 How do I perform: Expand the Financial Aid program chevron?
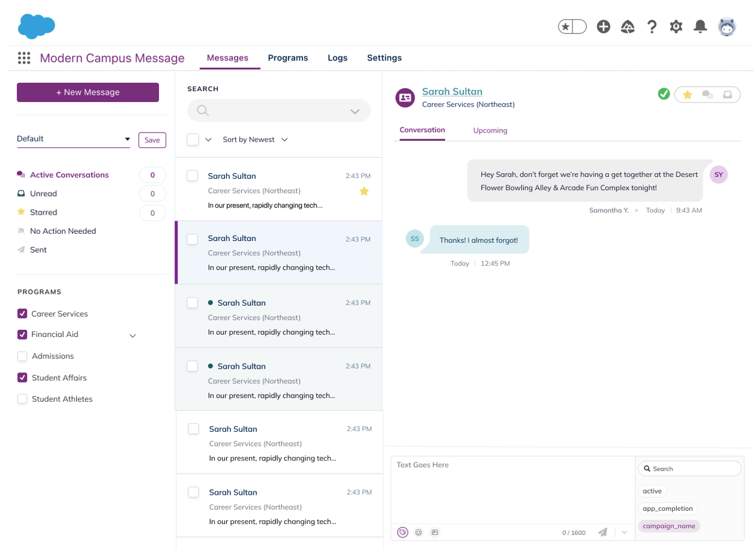pos(133,336)
